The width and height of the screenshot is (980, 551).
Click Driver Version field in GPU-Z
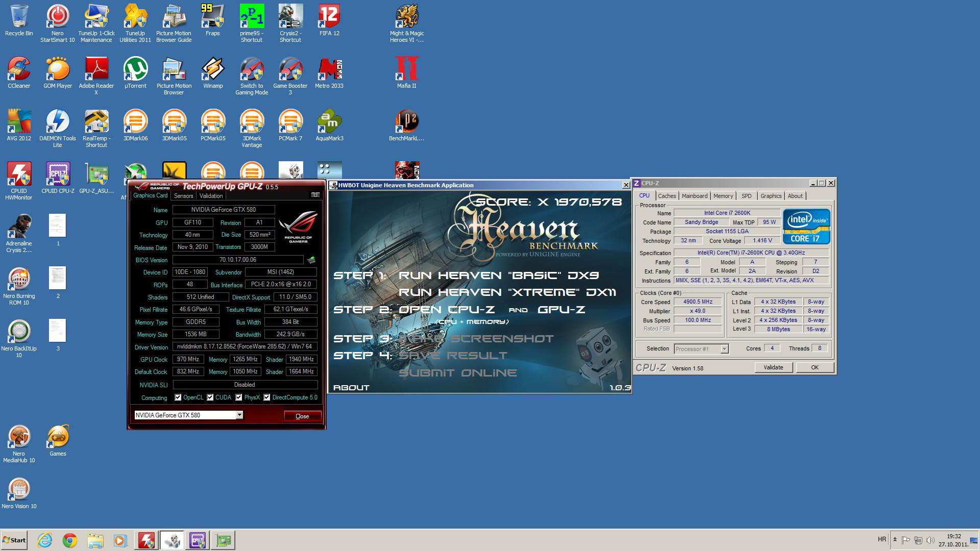click(x=245, y=346)
